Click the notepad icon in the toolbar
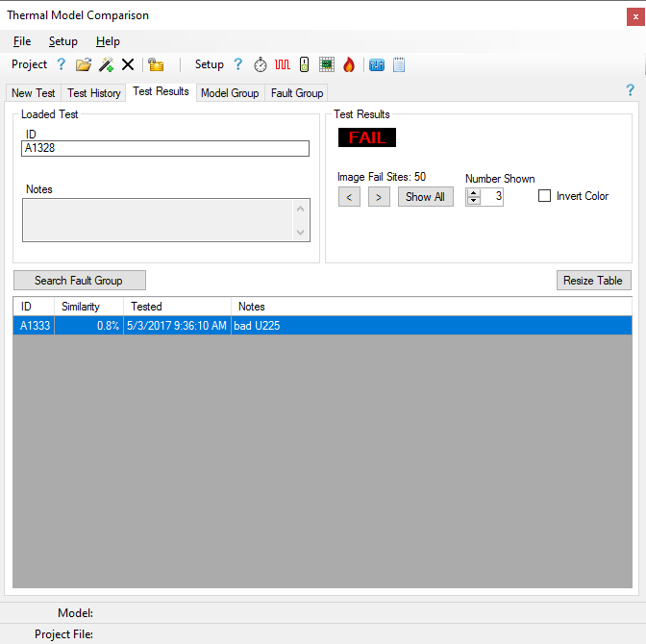The width and height of the screenshot is (646, 644). click(399, 64)
